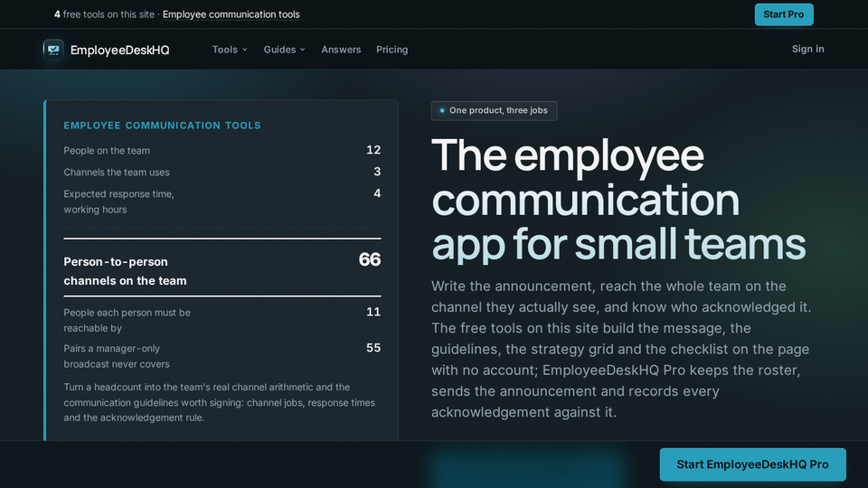The width and height of the screenshot is (868, 488).
Task: Click the EmployeeDeskHQ logo icon
Action: [x=53, y=50]
